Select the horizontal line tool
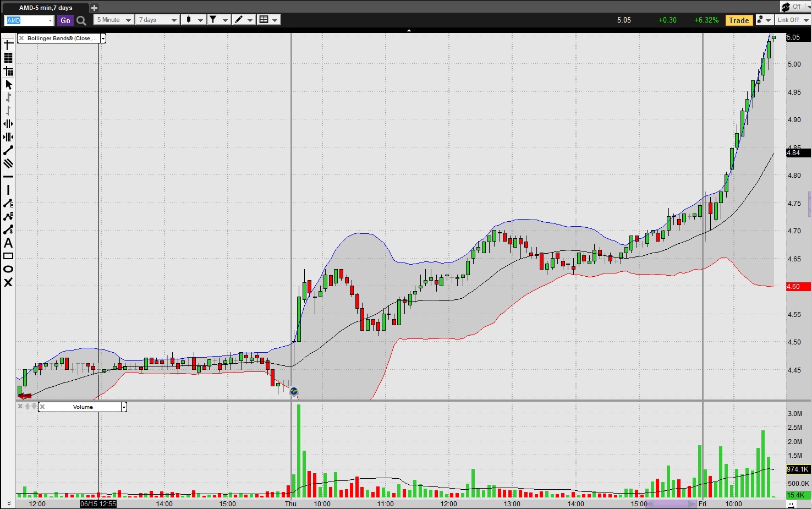This screenshot has width=812, height=509. 8,177
